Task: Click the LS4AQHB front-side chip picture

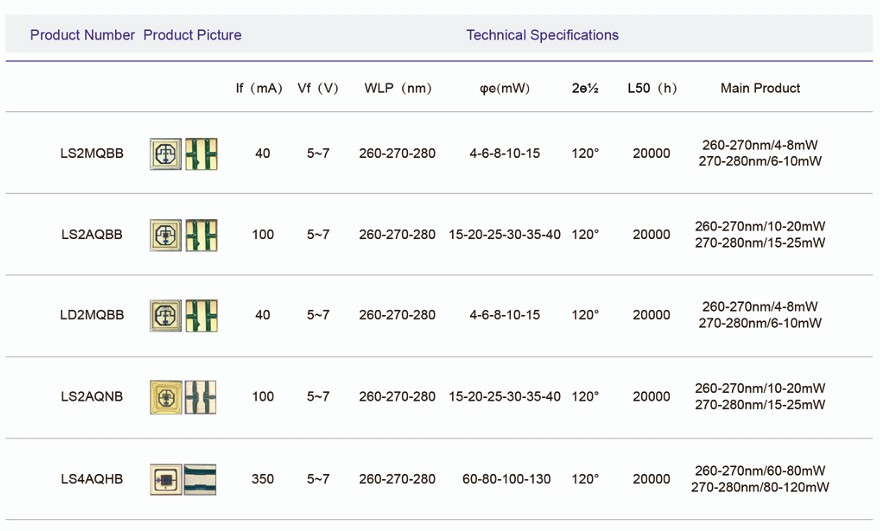Action: click(x=166, y=479)
